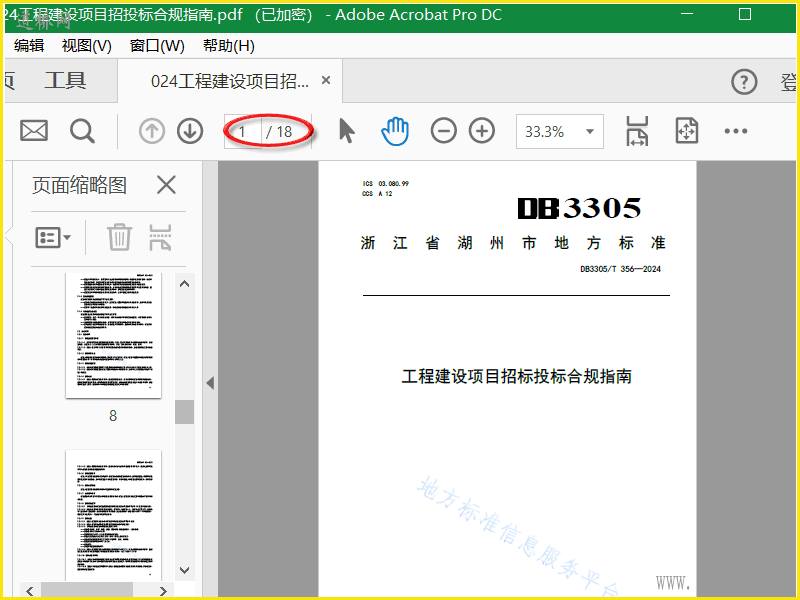The height and width of the screenshot is (600, 800).
Task: Select the thumbnail below page 8
Action: tap(113, 514)
